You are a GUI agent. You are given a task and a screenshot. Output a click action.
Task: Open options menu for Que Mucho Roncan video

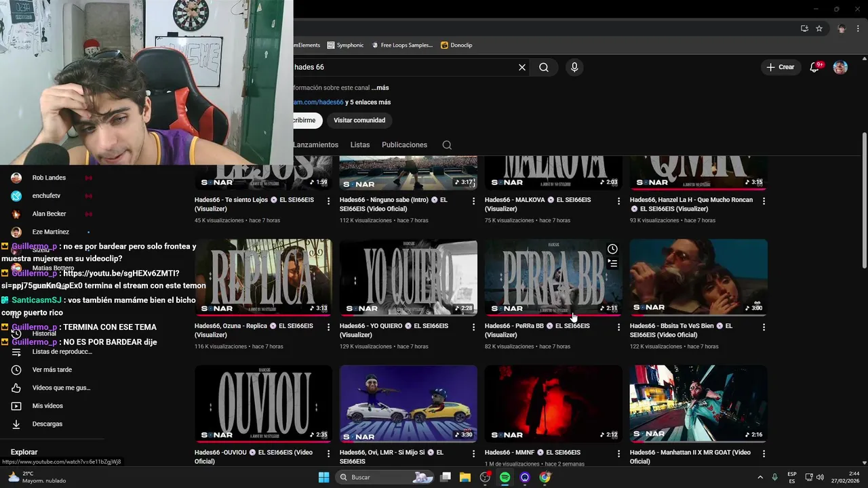[x=764, y=201]
